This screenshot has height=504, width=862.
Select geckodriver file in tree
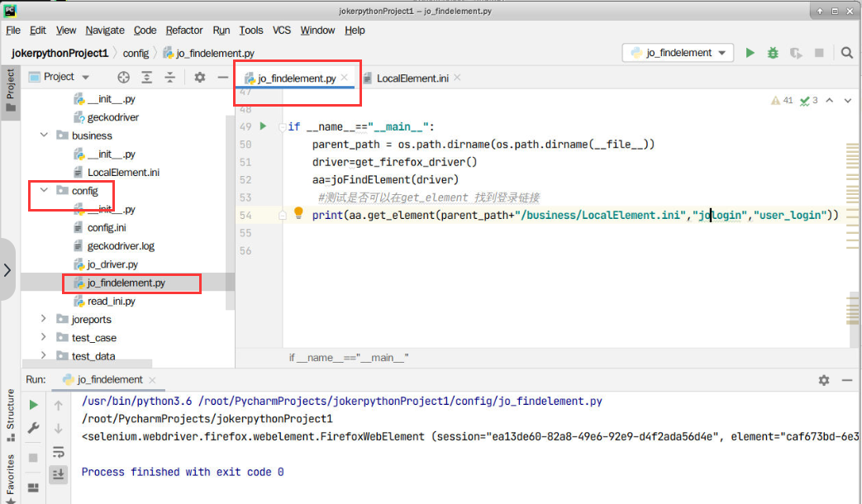[112, 117]
